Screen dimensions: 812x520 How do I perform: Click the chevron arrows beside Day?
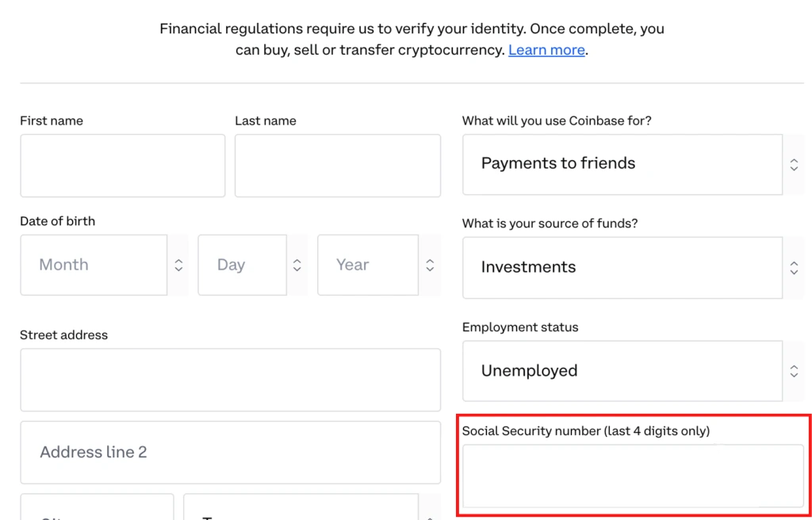(297, 266)
